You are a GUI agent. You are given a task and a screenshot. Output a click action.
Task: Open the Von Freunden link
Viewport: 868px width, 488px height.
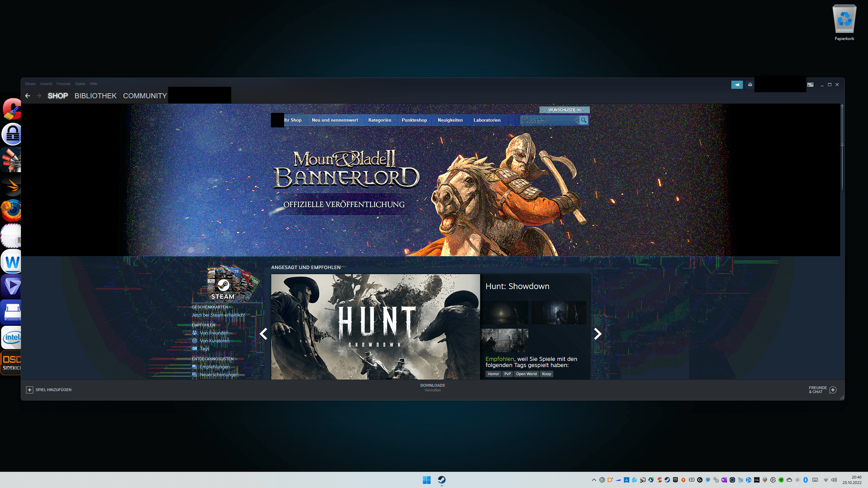point(214,333)
